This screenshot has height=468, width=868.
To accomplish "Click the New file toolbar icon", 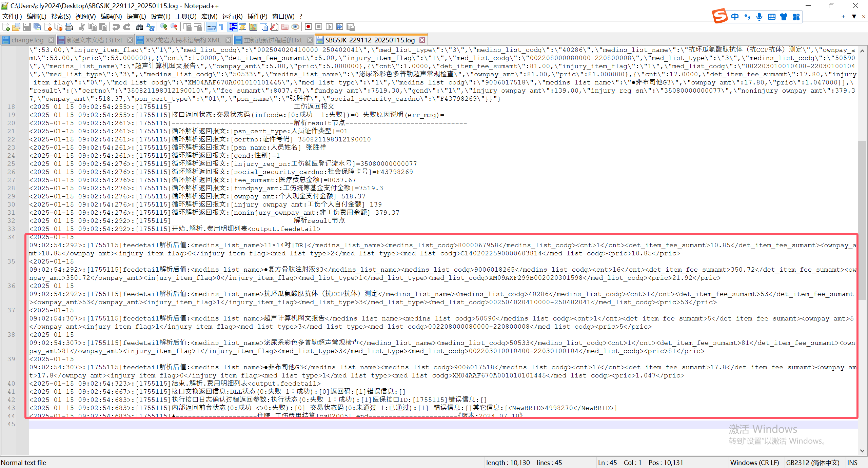I will (x=6, y=27).
